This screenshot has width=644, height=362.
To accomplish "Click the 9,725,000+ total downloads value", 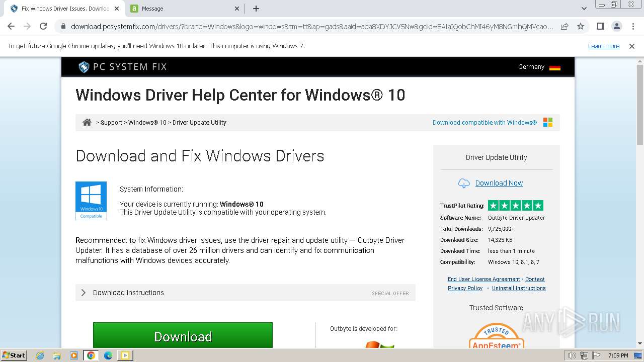I will (501, 229).
